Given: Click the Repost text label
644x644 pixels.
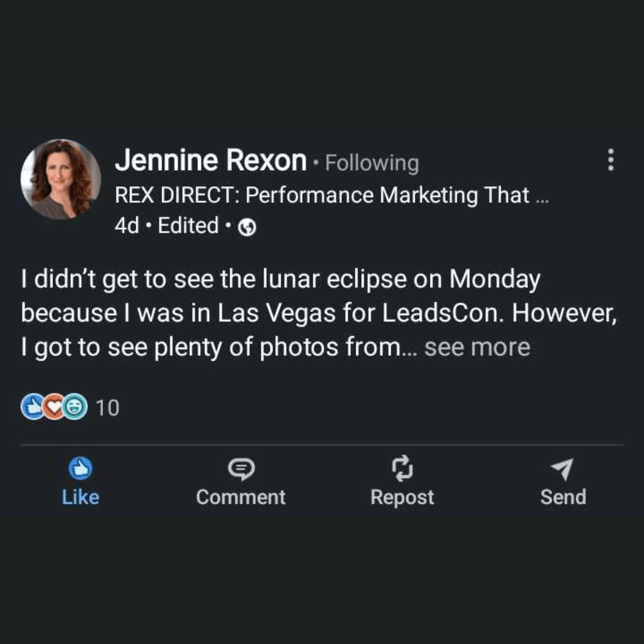Looking at the screenshot, I should 402,497.
